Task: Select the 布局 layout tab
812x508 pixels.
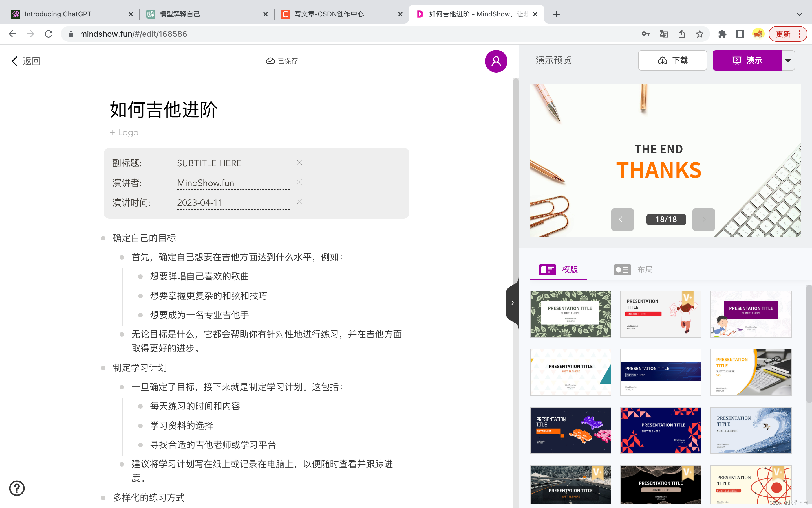Action: click(634, 270)
